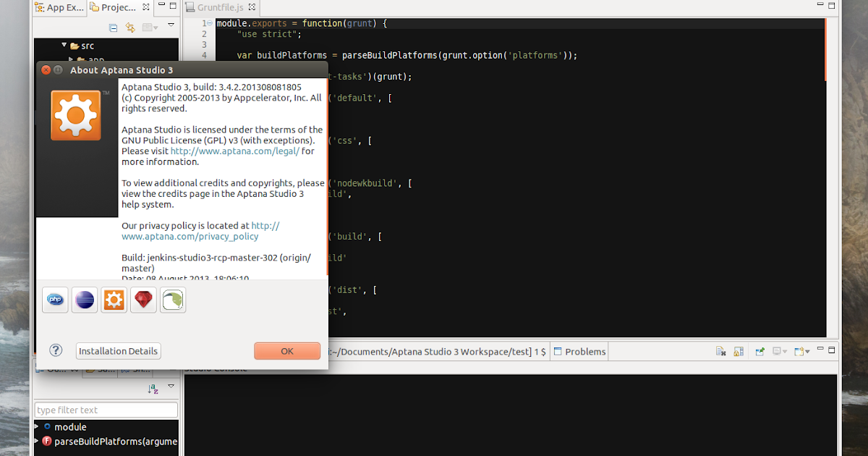Screen dimensions: 868x456
Task: Click the Installation Details button
Action: pyautogui.click(x=118, y=351)
